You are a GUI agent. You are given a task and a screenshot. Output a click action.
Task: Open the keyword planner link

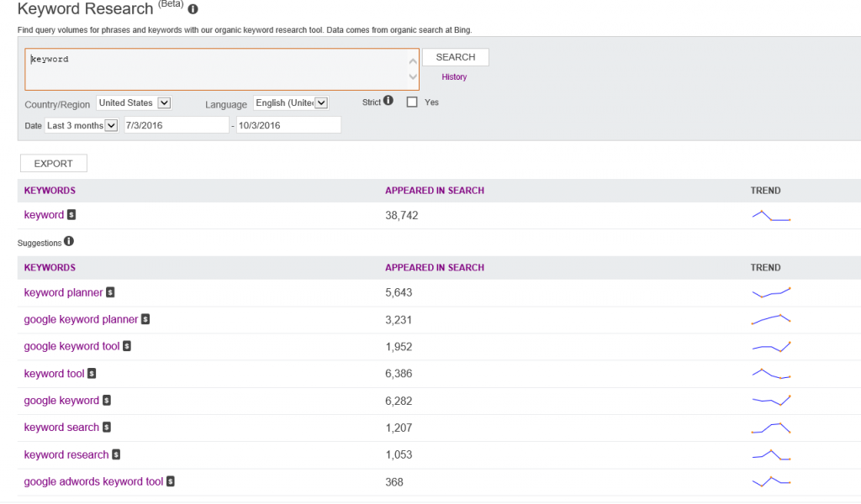pyautogui.click(x=63, y=292)
